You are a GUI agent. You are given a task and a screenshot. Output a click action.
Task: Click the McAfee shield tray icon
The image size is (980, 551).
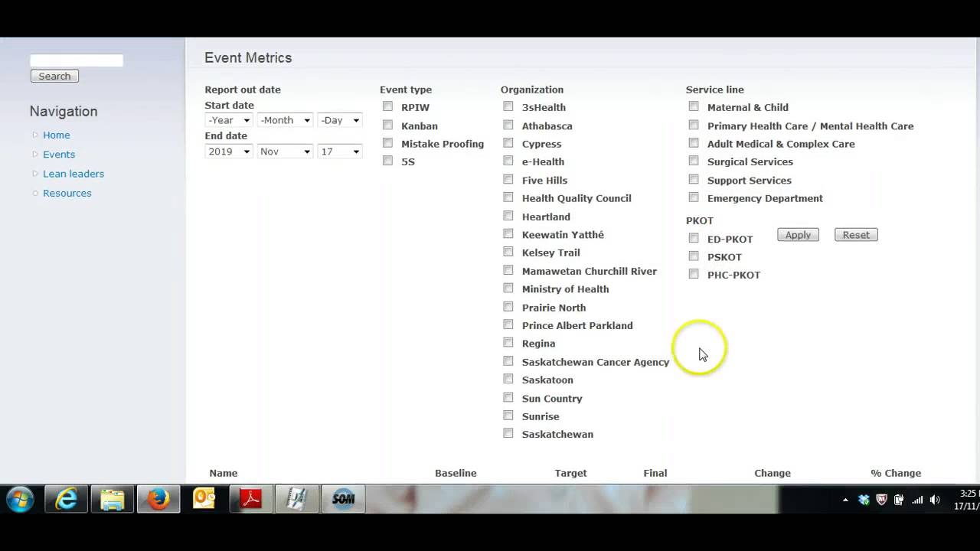881,500
